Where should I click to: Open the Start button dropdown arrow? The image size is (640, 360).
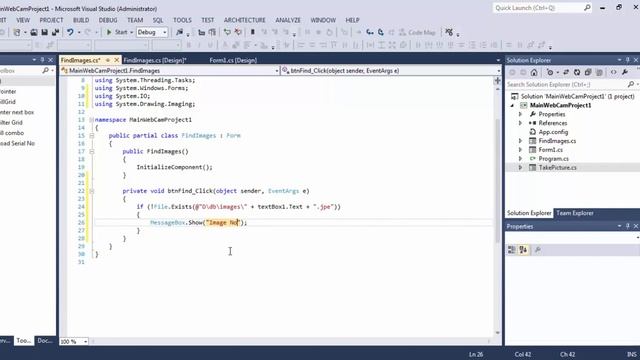point(131,32)
